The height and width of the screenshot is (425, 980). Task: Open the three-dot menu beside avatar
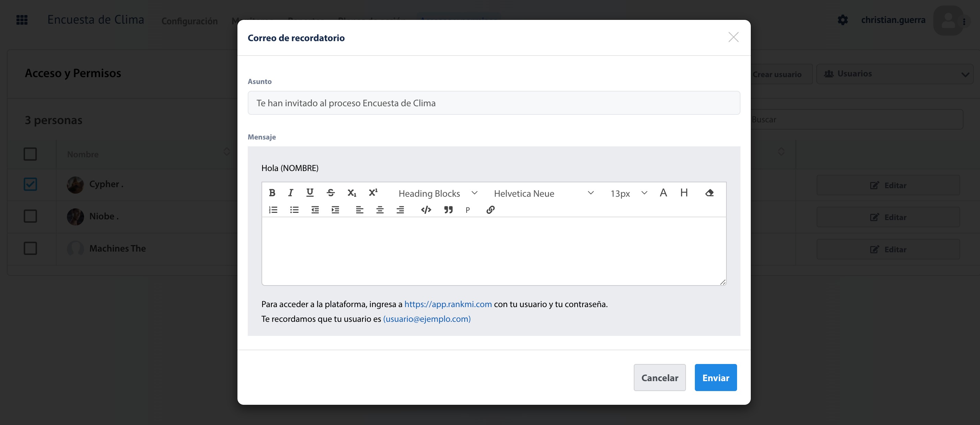[964, 22]
